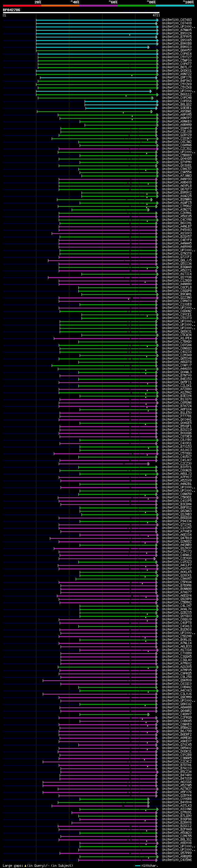Click the cyan ~100% identity legend segment
The width and height of the screenshot is (197, 868).
[175, 6]
